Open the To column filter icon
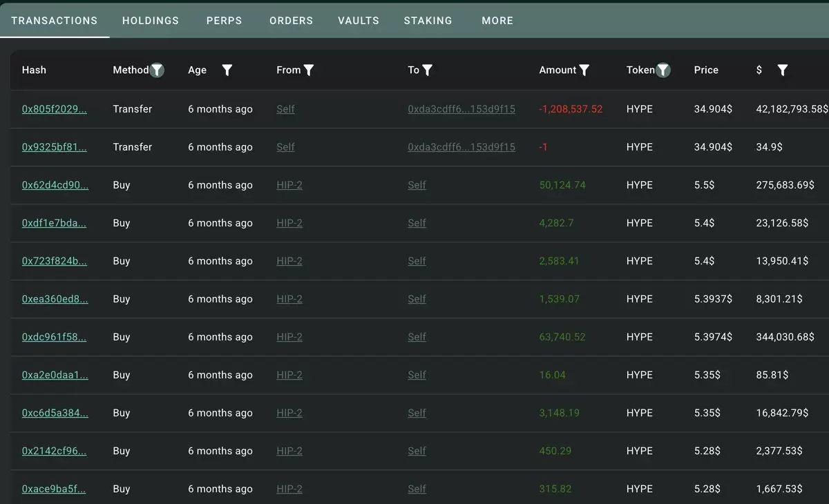 428,70
